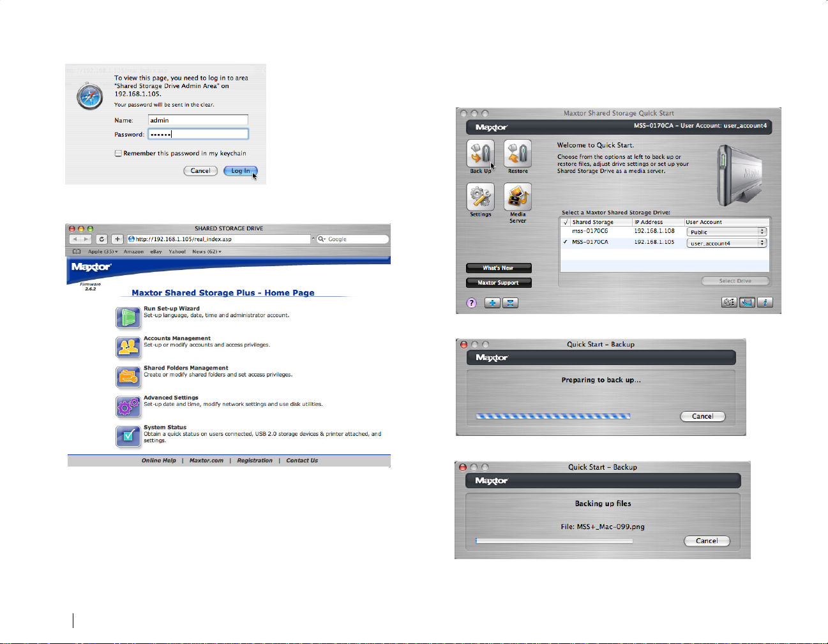Screen dimensions: 828x644
Task: Select IP address 192.168.1.108 cell
Action: [x=654, y=231]
